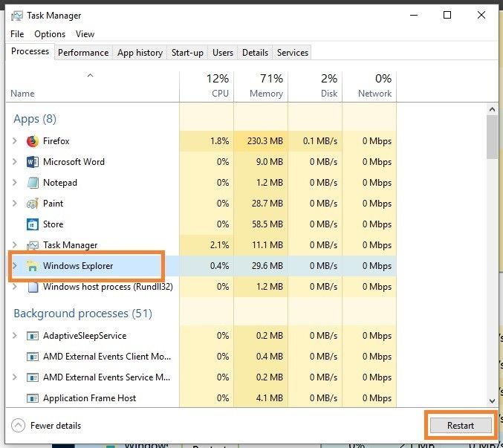Open the Options menu
The height and width of the screenshot is (448, 503).
point(50,34)
